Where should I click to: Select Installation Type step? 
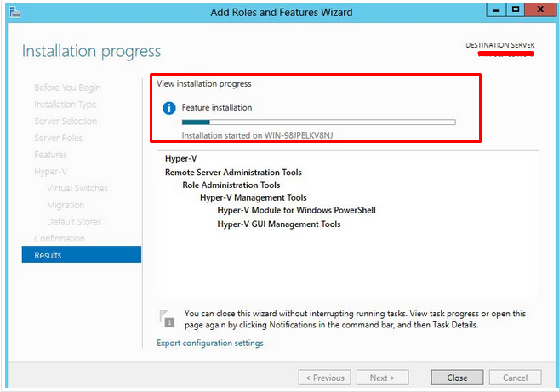click(x=66, y=105)
